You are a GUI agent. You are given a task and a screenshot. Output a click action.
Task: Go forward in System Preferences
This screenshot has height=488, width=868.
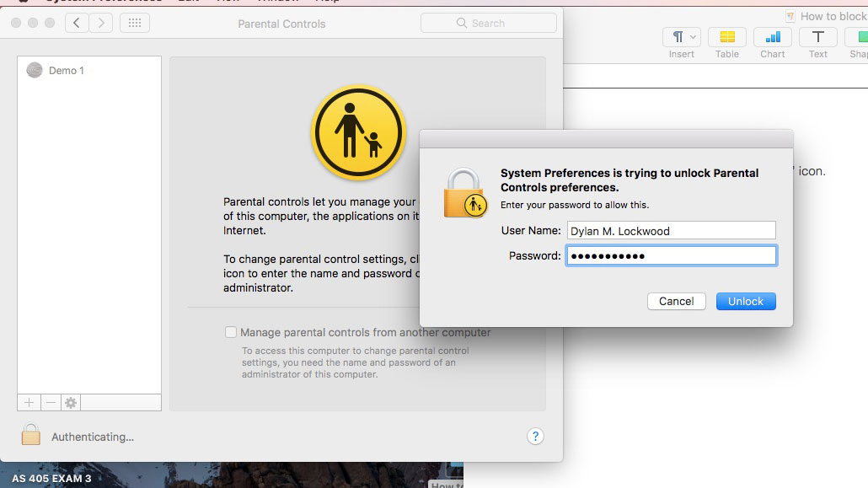[x=101, y=23]
